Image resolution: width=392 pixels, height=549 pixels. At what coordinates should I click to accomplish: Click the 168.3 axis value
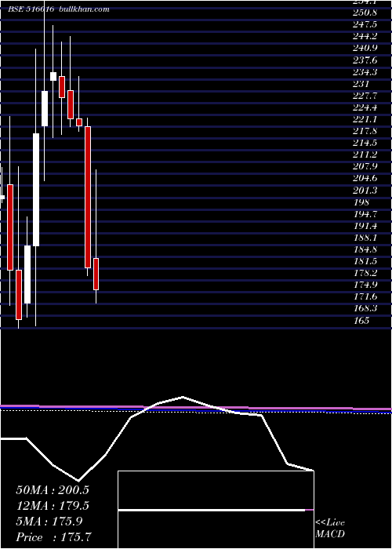[x=365, y=308]
